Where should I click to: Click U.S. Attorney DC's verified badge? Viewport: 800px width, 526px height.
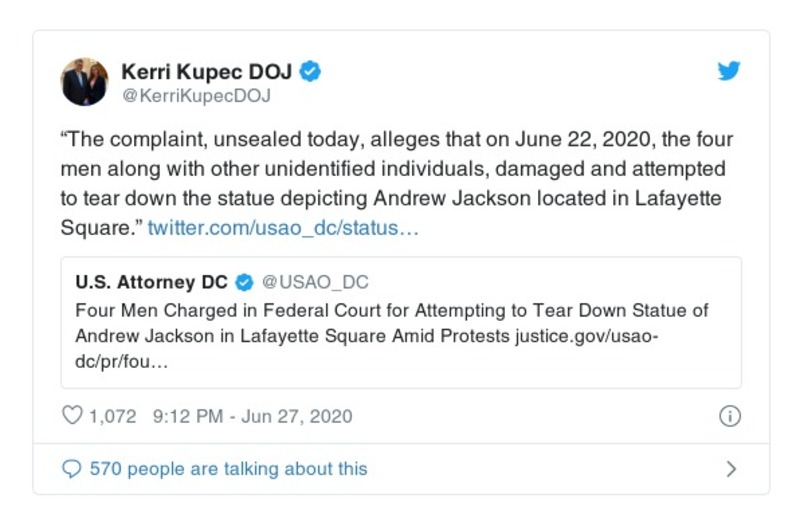tap(245, 283)
